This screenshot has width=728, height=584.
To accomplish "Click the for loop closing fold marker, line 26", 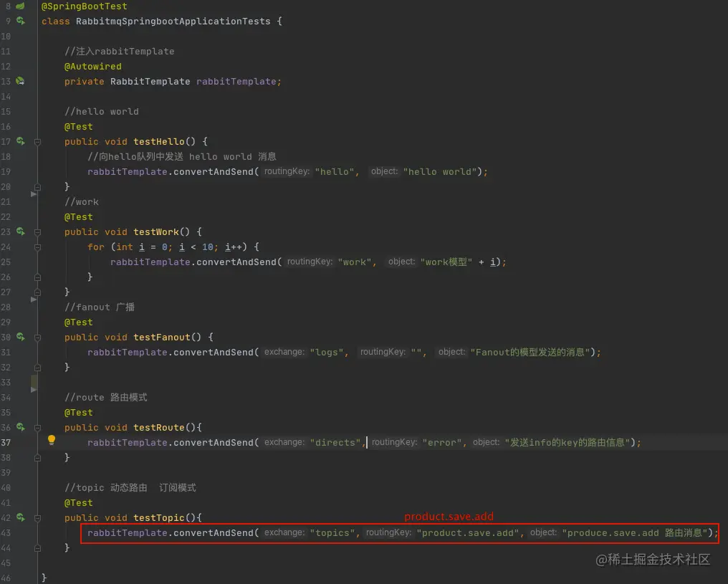I will click(x=37, y=277).
